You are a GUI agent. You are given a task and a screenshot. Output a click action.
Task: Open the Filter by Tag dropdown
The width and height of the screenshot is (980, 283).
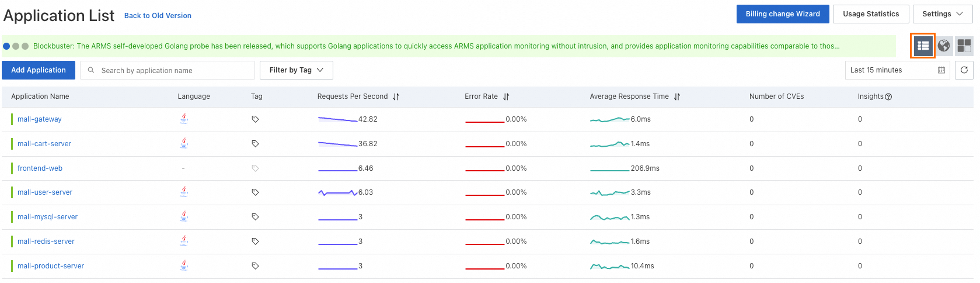[x=296, y=70]
